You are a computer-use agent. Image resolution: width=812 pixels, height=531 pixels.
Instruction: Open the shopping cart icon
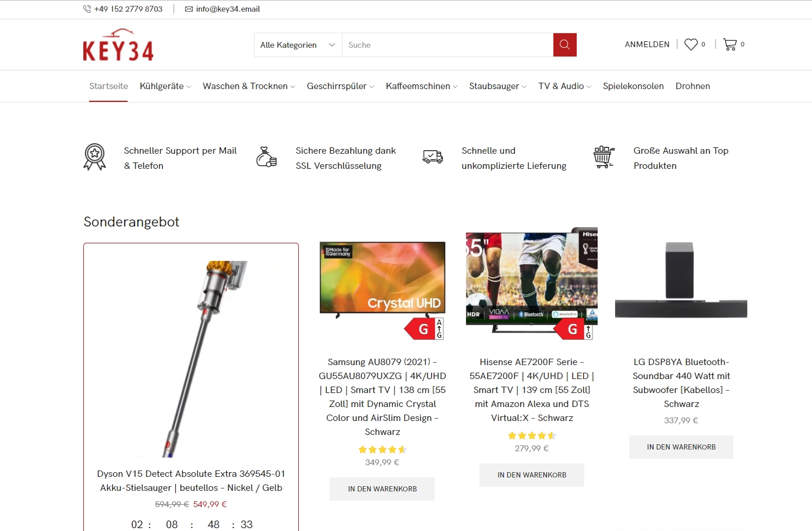[730, 44]
